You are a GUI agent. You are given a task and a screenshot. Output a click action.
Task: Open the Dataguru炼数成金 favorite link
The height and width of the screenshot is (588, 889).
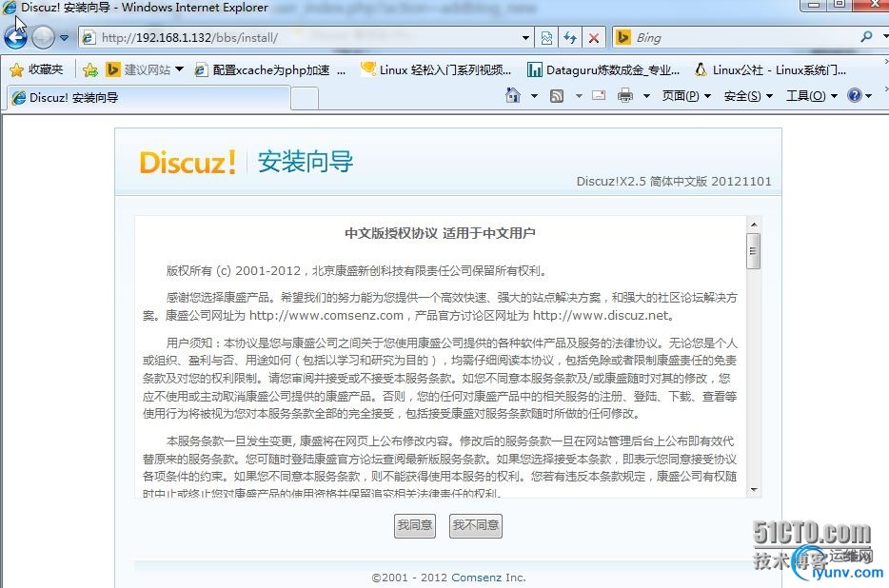click(x=603, y=69)
